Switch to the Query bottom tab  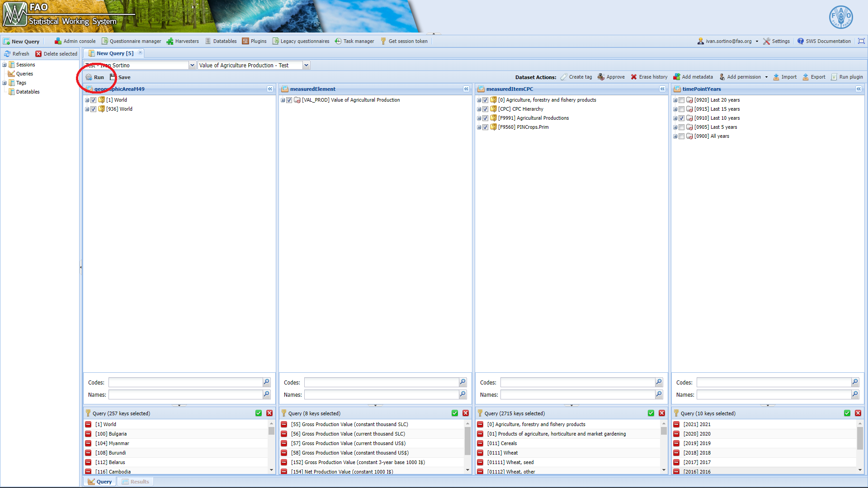[100, 482]
